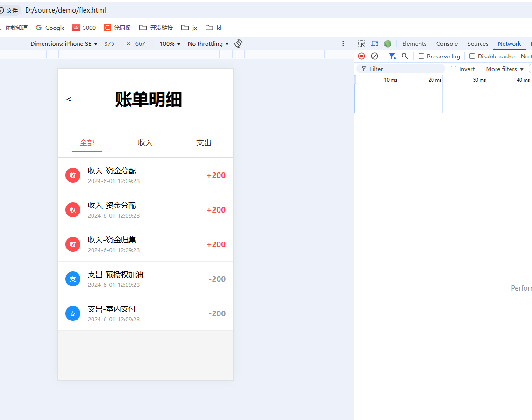Screen dimensions: 532x420
Task: Switch to the Sources tab
Action: point(478,44)
